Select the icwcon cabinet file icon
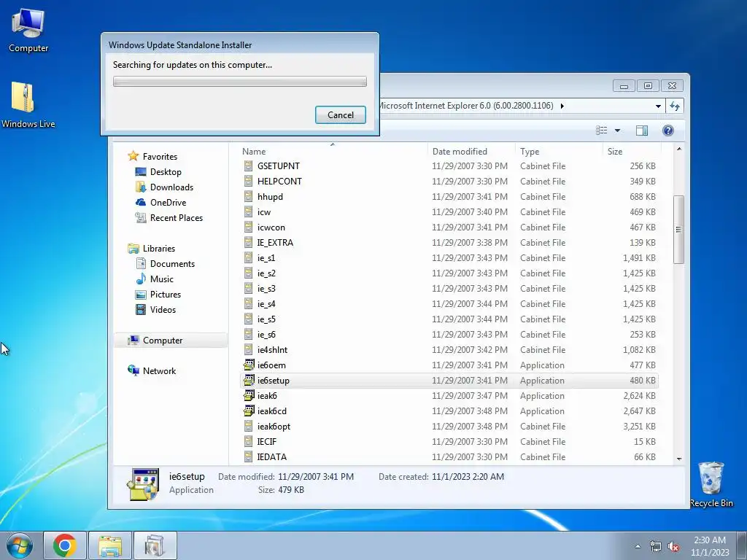 pyautogui.click(x=248, y=227)
